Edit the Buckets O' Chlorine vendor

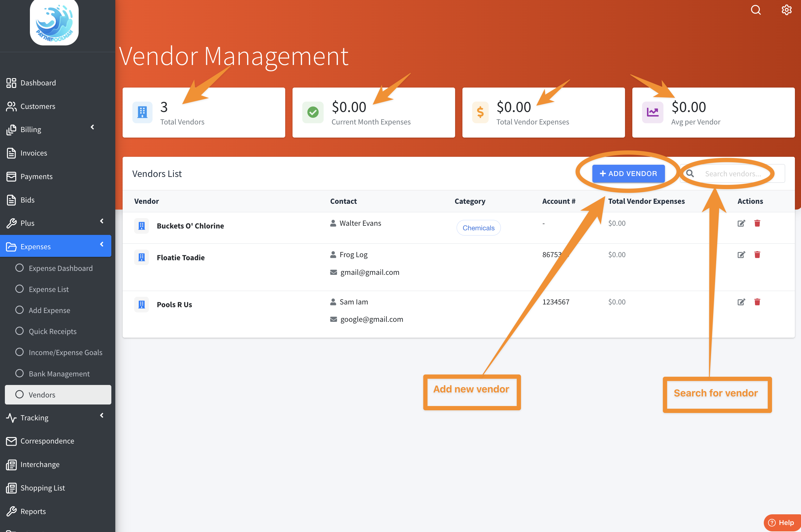pos(741,223)
